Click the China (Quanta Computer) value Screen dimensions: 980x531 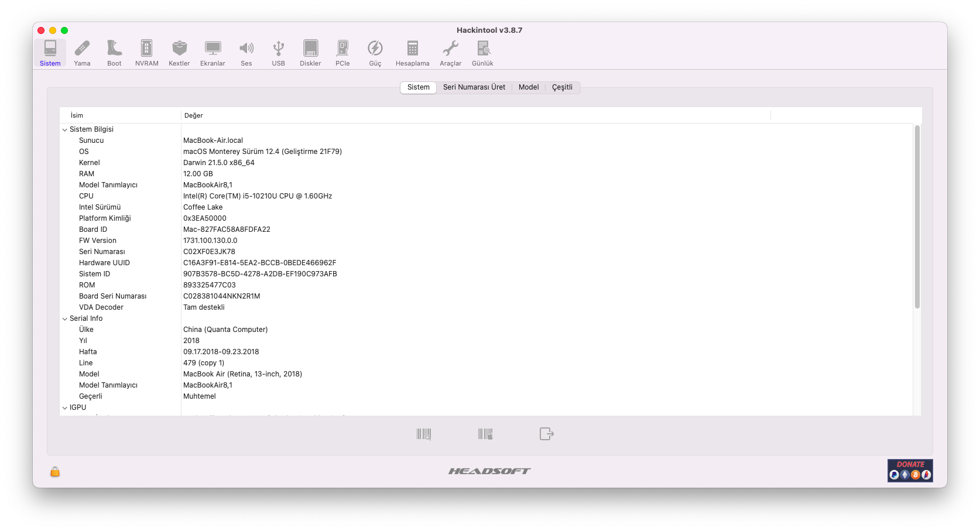[225, 330]
